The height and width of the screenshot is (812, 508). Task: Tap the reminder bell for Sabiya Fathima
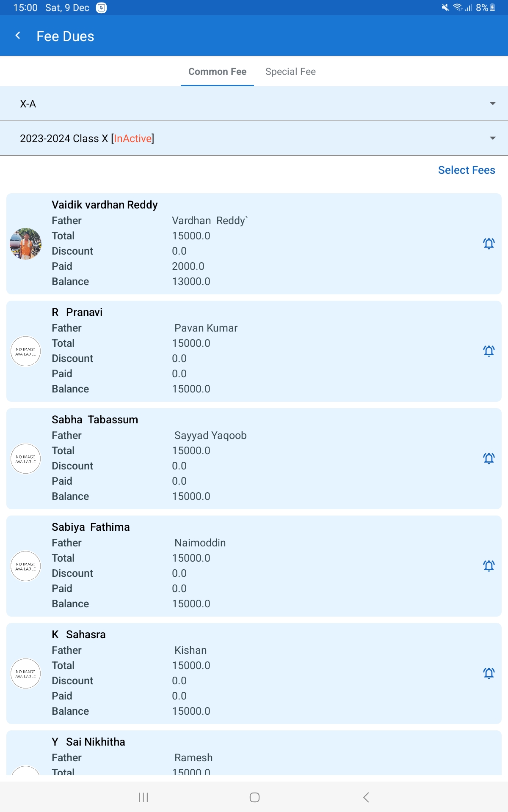[x=489, y=566]
